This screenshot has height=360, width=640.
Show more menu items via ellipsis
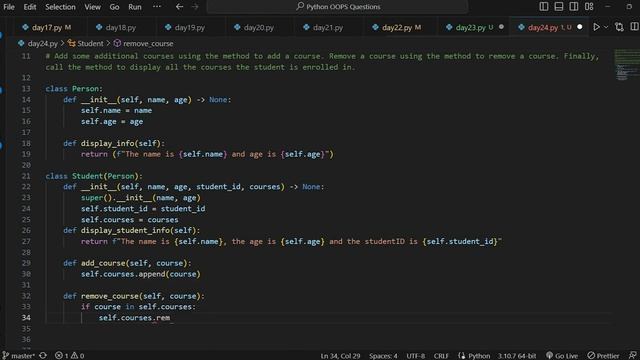pyautogui.click(x=157, y=7)
